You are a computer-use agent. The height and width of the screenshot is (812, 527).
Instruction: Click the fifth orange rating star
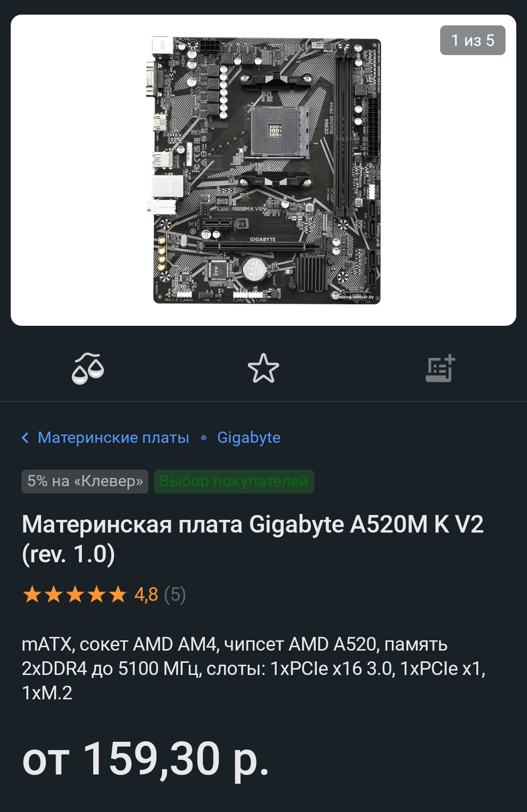click(118, 594)
